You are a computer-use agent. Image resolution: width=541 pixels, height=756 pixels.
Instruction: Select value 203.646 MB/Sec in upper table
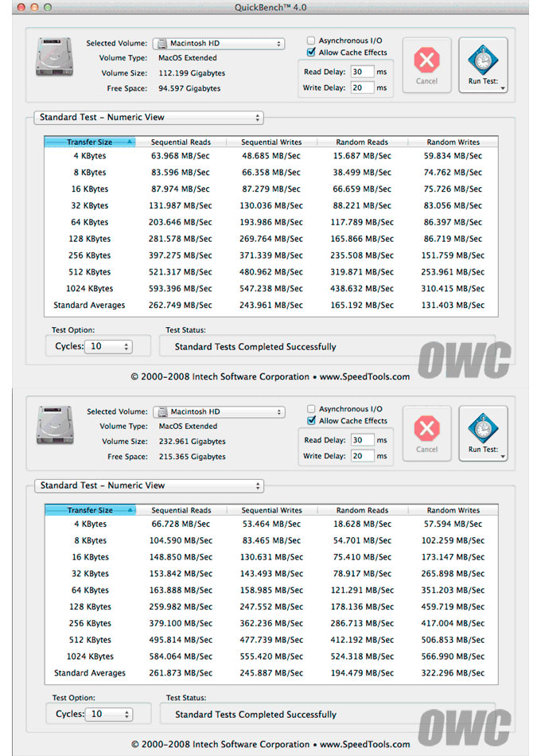181,222
